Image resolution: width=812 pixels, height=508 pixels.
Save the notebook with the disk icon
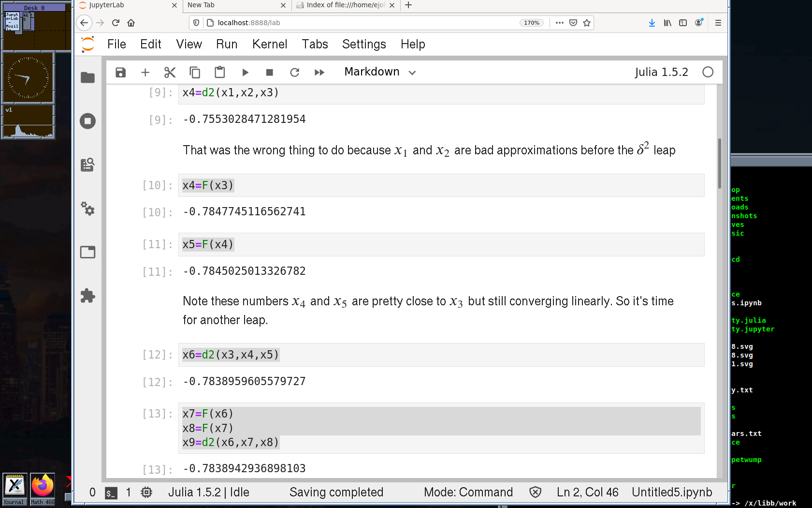(x=120, y=73)
